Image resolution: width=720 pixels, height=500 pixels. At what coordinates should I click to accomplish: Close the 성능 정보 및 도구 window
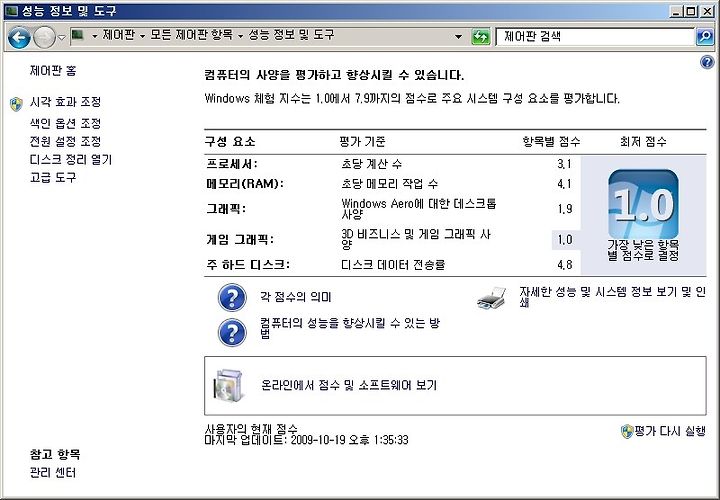click(x=707, y=11)
